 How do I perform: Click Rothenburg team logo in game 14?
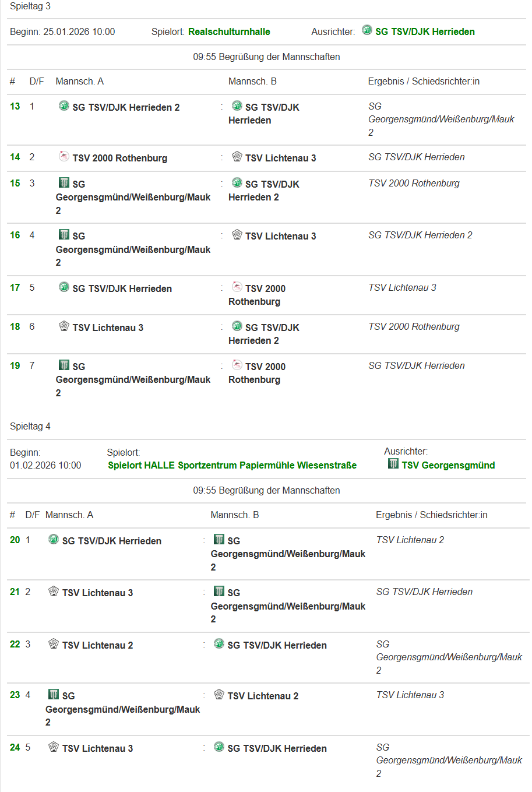pyautogui.click(x=64, y=156)
